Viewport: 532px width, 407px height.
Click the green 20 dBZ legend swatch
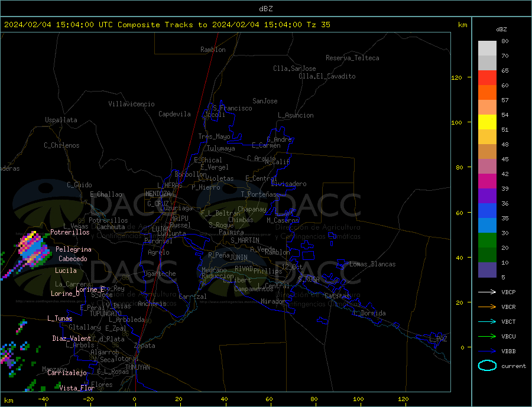click(487, 240)
